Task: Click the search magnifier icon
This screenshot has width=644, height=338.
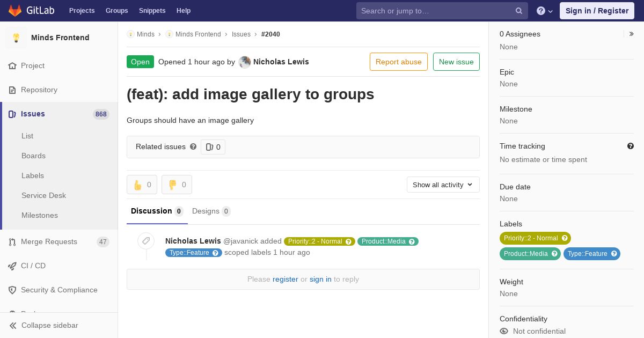Action: pos(519,11)
